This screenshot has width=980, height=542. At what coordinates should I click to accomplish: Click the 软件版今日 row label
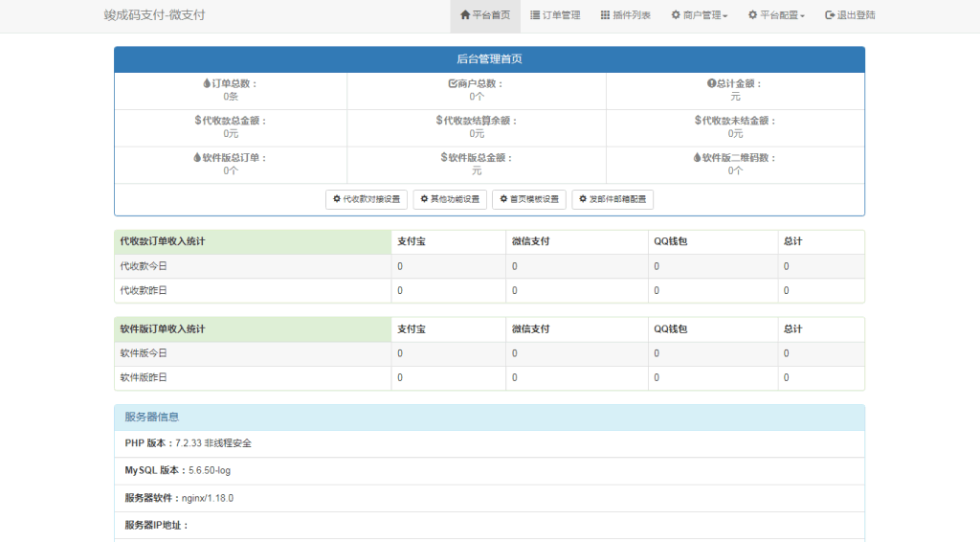(x=144, y=353)
